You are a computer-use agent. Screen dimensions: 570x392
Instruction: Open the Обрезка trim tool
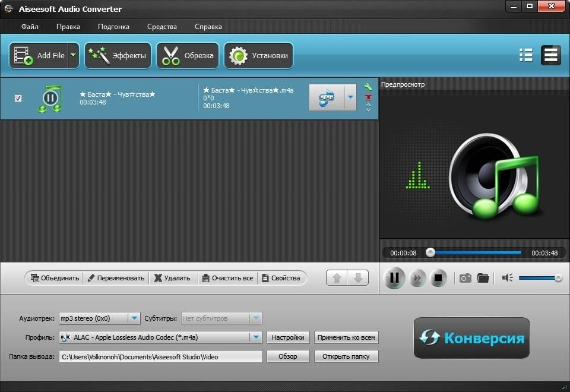(188, 56)
